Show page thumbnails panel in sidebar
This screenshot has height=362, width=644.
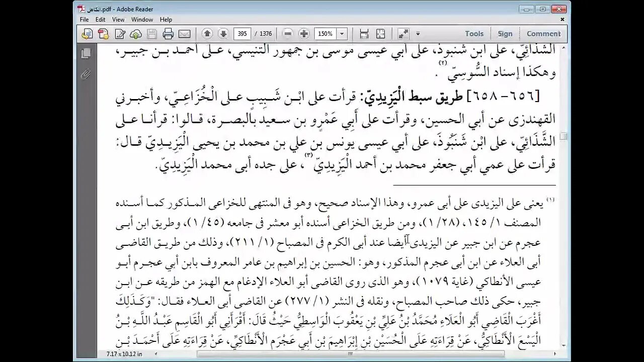click(x=86, y=53)
